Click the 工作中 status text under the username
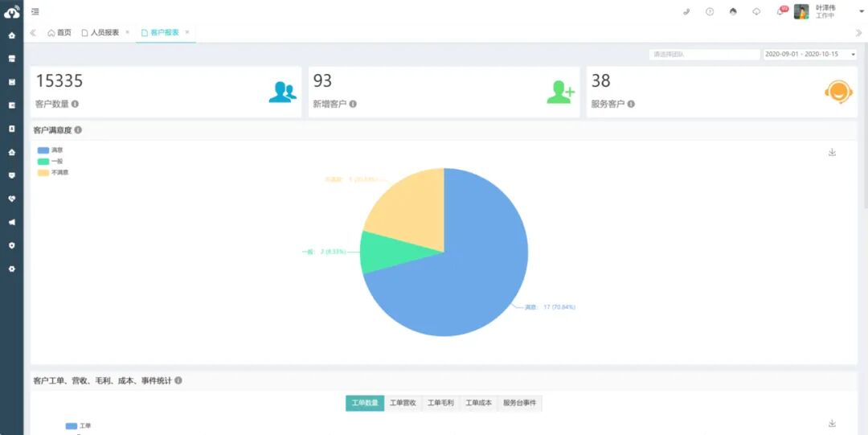This screenshot has height=435, width=868. click(825, 16)
